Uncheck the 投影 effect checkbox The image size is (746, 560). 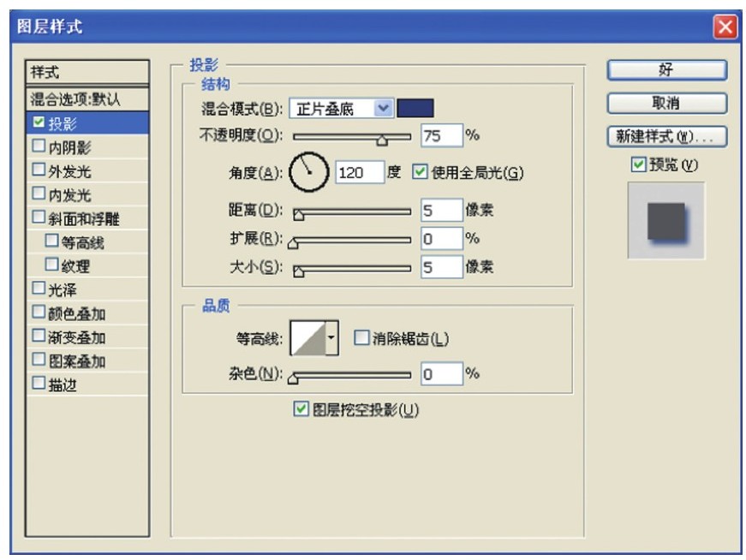click(39, 122)
